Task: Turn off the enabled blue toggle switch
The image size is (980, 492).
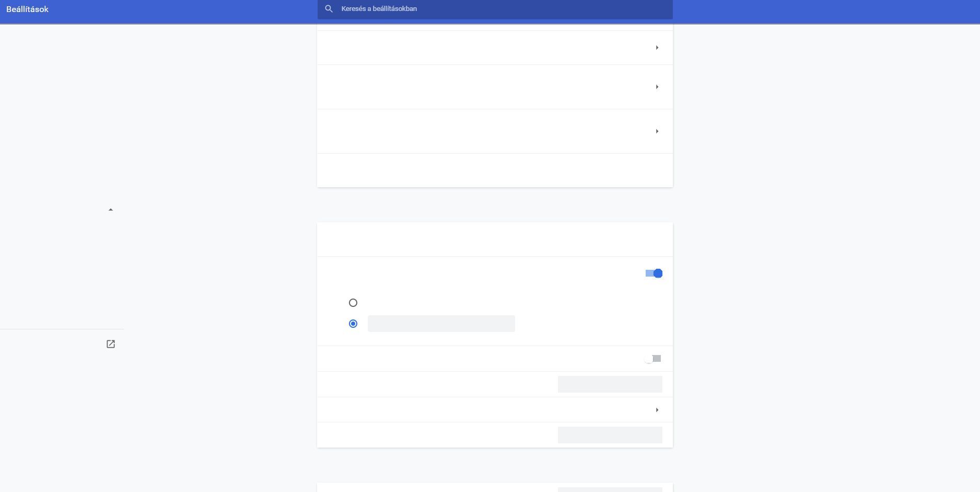Action: (654, 273)
